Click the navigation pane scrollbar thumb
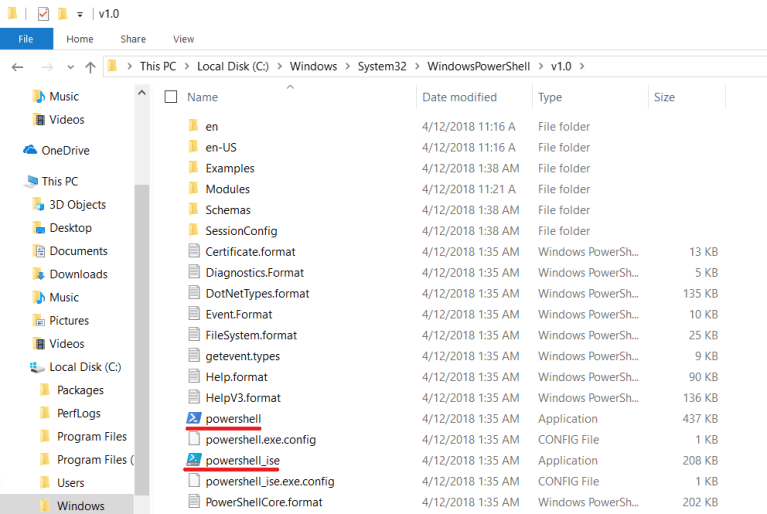767x514 pixels. pos(142,340)
